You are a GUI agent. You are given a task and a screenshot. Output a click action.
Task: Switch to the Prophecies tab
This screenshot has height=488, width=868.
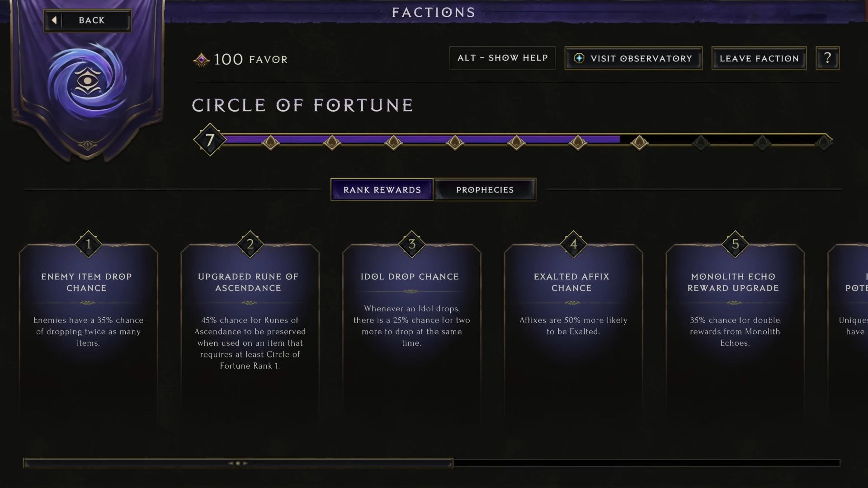click(x=485, y=190)
